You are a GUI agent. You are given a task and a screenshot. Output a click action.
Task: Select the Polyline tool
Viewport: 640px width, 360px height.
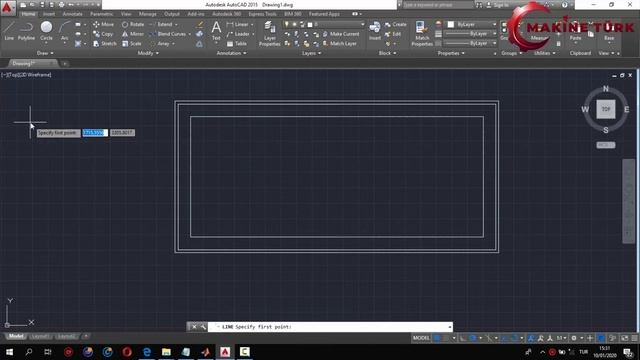(26, 31)
